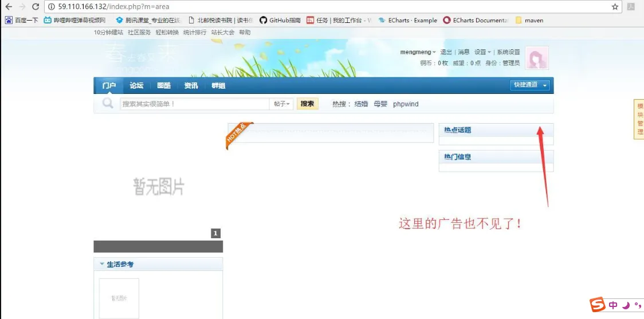Open the 系统设置 link
Viewport: 644px width, 319px height.
(508, 52)
